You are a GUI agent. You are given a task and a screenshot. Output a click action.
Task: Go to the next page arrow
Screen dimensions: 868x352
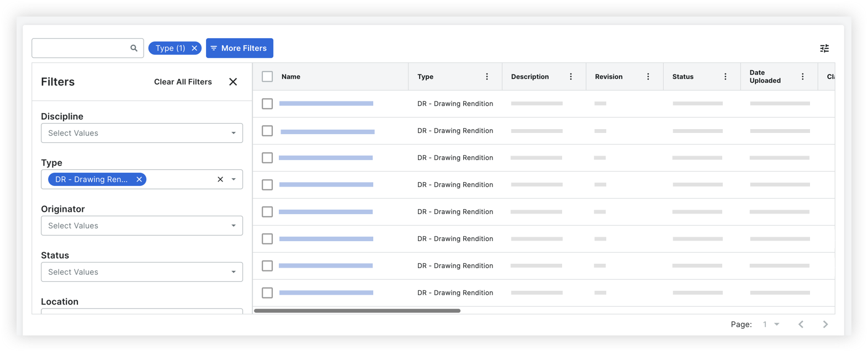(825, 324)
